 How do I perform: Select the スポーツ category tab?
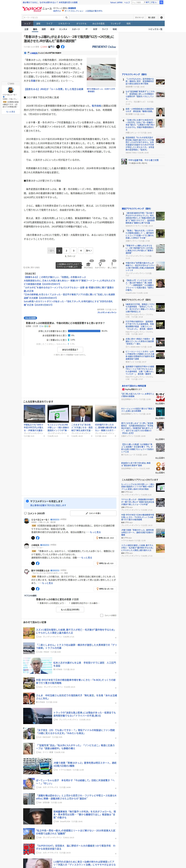[x=76, y=29]
